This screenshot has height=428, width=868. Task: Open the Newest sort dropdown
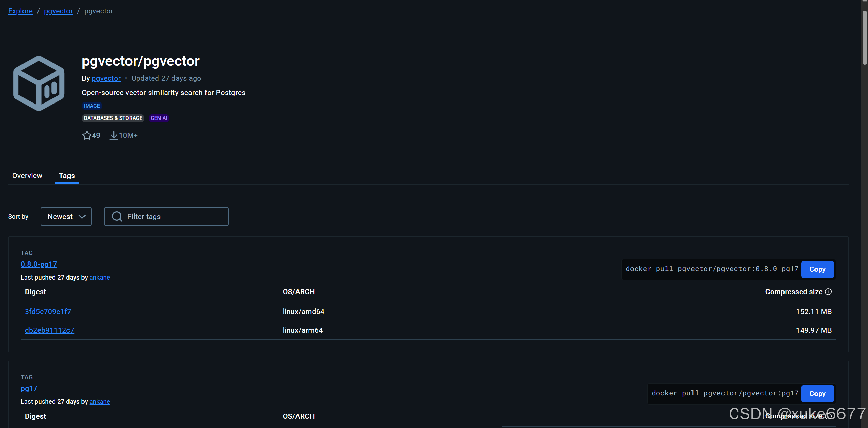point(66,217)
